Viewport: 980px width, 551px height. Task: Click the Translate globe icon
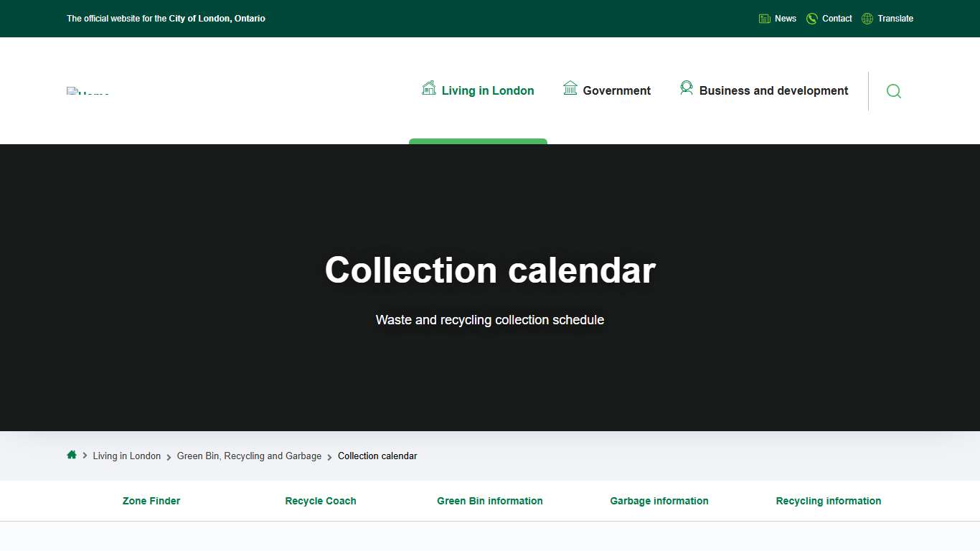(x=867, y=18)
